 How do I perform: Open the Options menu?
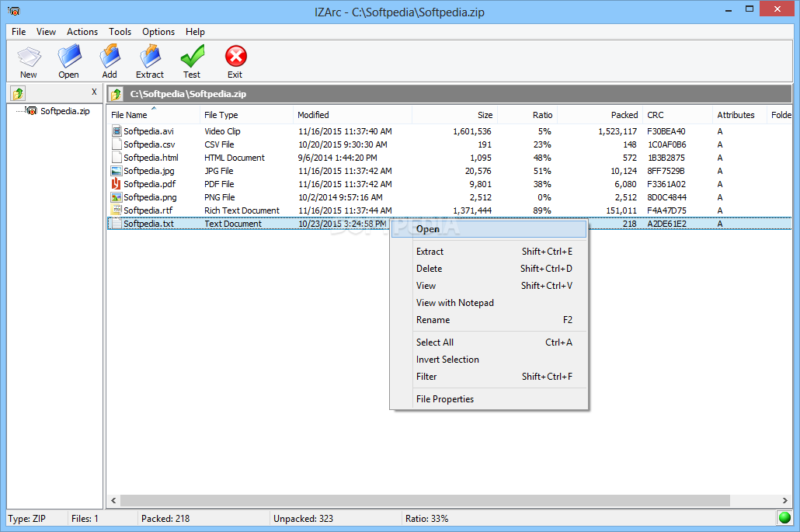click(x=158, y=32)
